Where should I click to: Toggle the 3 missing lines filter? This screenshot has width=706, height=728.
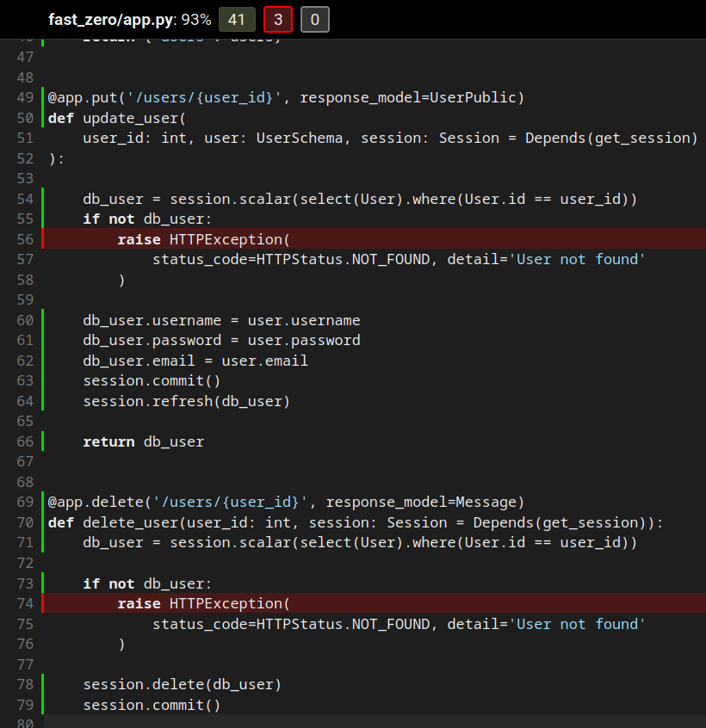(x=277, y=20)
